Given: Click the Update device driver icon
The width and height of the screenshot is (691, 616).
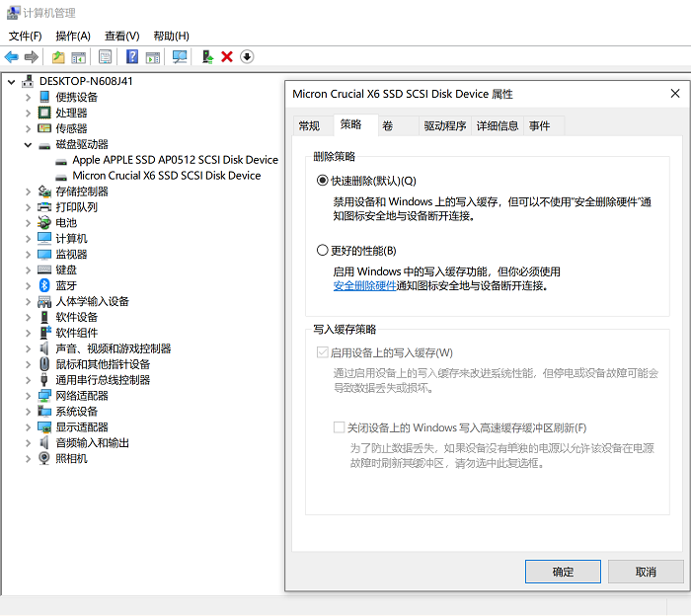Looking at the screenshot, I should 207,57.
